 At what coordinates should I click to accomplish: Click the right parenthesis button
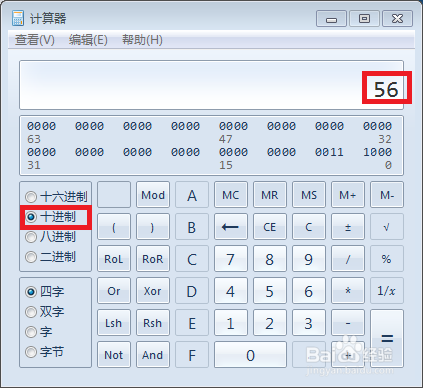pos(153,227)
